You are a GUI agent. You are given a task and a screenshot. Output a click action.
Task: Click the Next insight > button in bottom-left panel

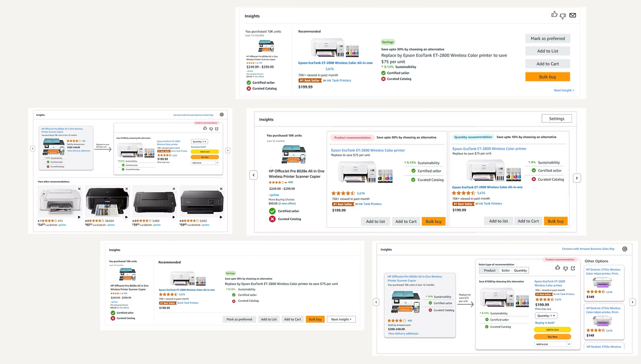point(341,319)
